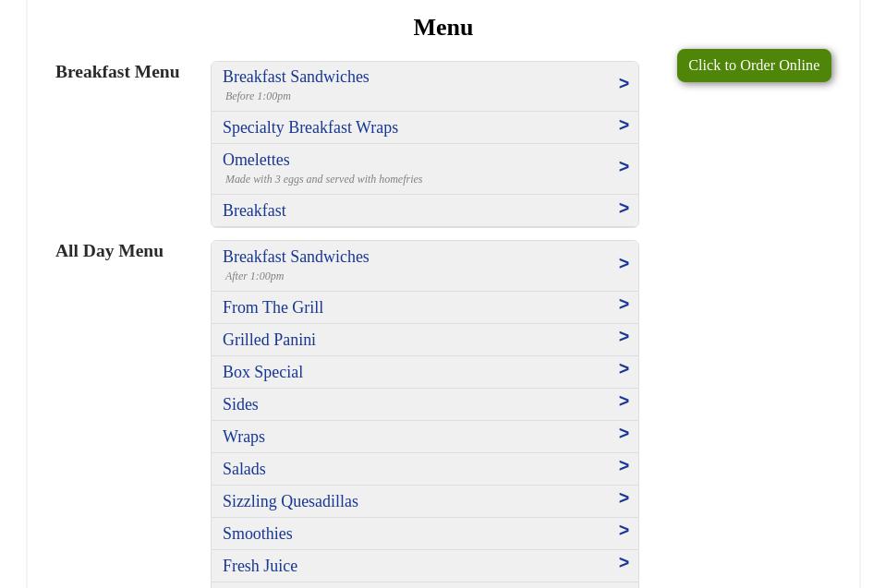Expand arrow beside Specialty Breakfast Wraps
The image size is (873, 588).
click(x=624, y=126)
